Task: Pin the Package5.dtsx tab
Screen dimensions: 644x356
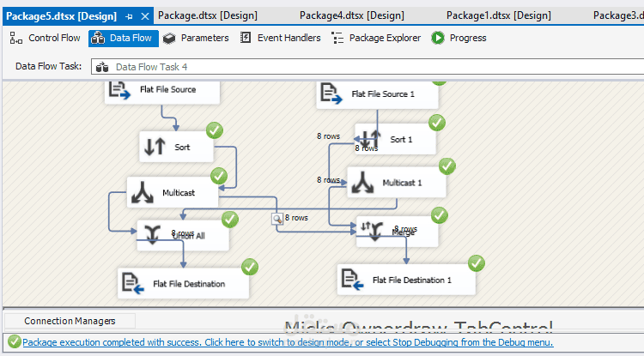Action: (x=129, y=17)
